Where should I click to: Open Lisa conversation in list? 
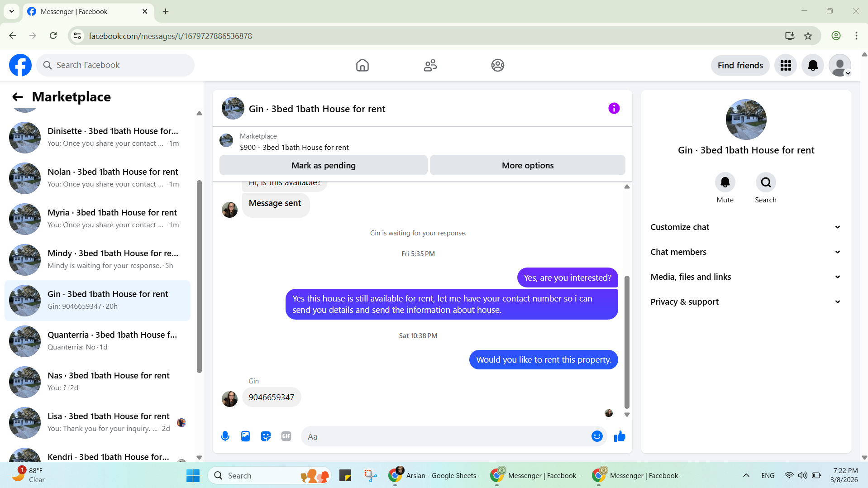pyautogui.click(x=97, y=423)
